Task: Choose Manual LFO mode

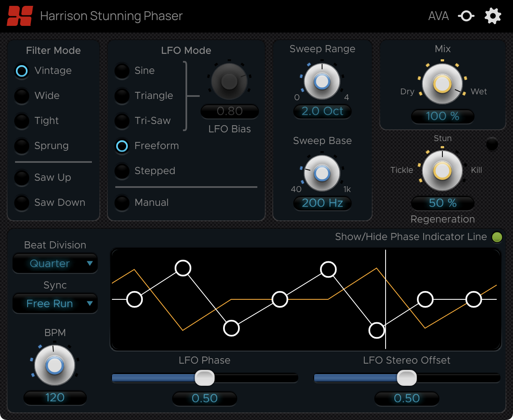Action: [x=122, y=203]
